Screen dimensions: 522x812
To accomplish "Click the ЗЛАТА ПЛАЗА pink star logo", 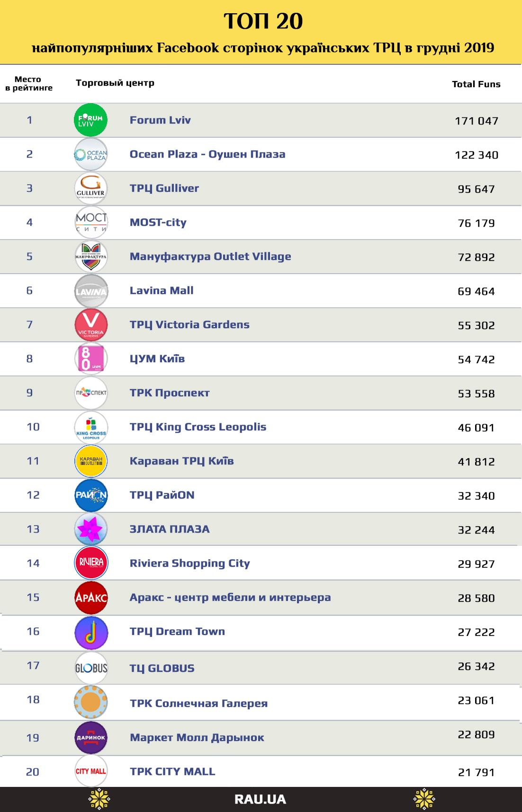I will point(91,529).
